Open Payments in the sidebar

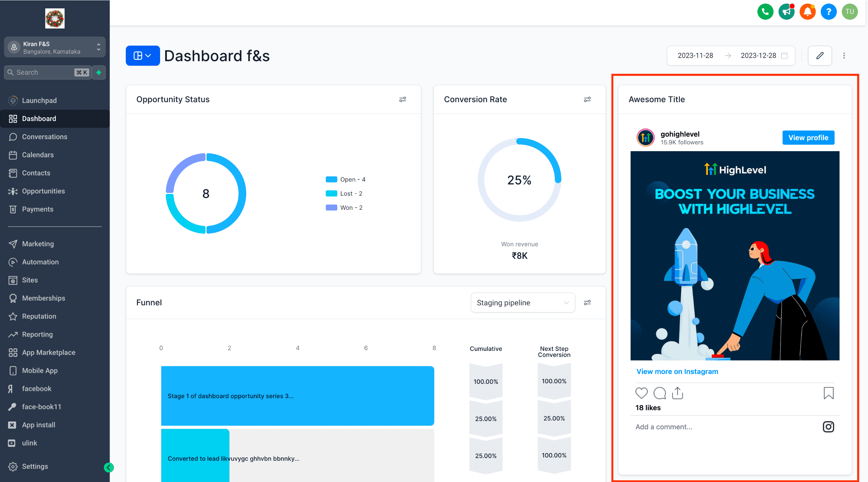tap(55, 209)
